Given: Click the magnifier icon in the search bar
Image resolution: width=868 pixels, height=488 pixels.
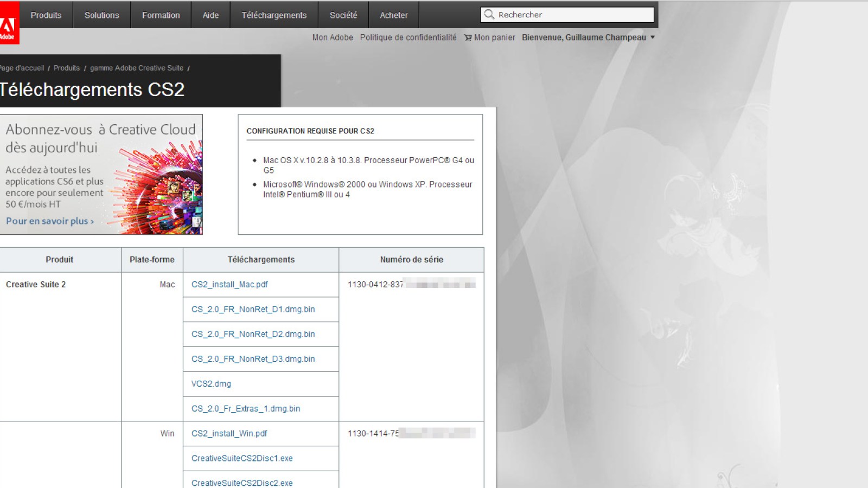Looking at the screenshot, I should pos(489,15).
